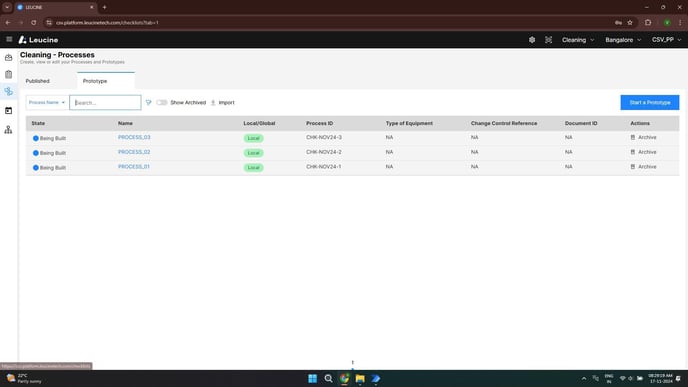Screen dimensions: 688x387
Task: Open the inbox icon in the sidebar
Action: [8, 57]
